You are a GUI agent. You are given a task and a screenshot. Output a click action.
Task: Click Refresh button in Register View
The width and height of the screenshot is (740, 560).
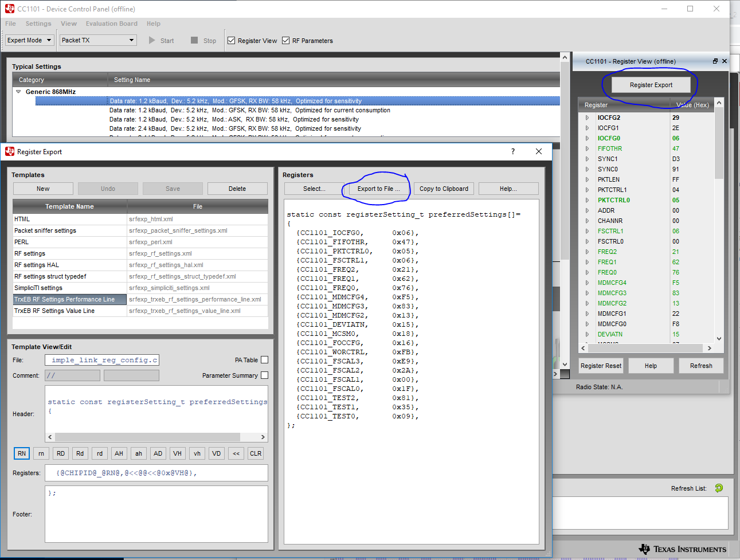(701, 366)
